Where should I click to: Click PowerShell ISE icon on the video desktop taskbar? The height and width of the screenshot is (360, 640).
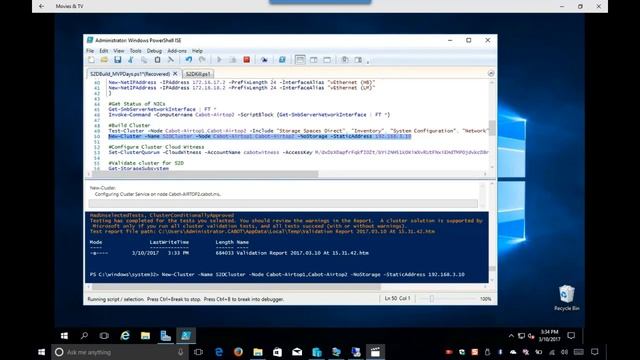pyautogui.click(x=186, y=336)
